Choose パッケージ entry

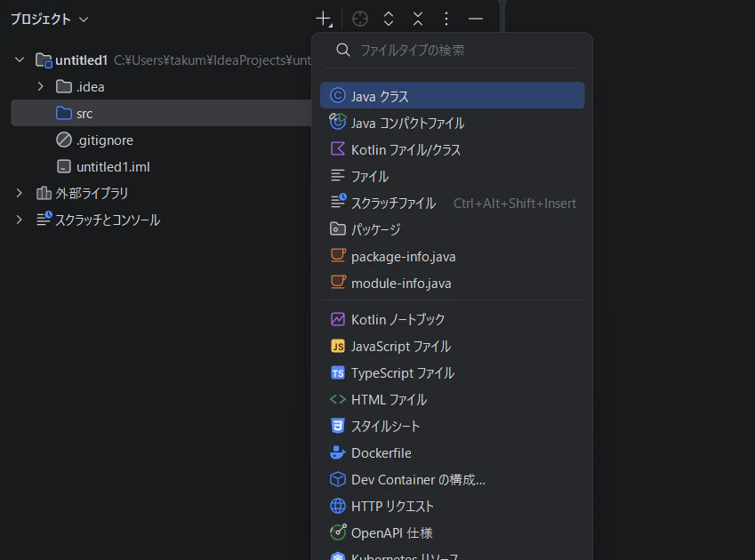coord(452,229)
